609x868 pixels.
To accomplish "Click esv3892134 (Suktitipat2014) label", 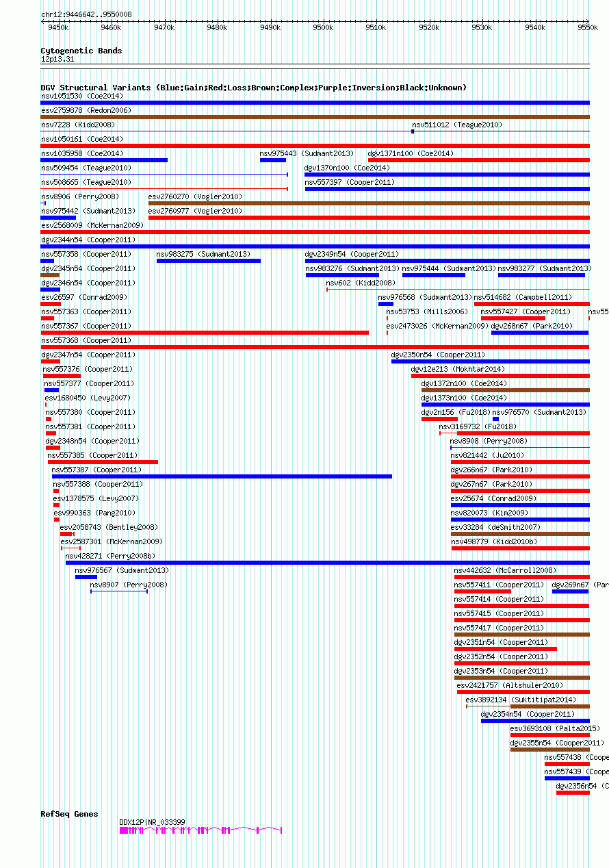I will [521, 700].
